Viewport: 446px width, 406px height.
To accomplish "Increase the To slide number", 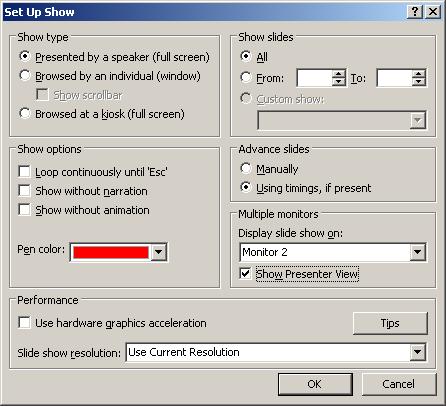I will [x=419, y=74].
